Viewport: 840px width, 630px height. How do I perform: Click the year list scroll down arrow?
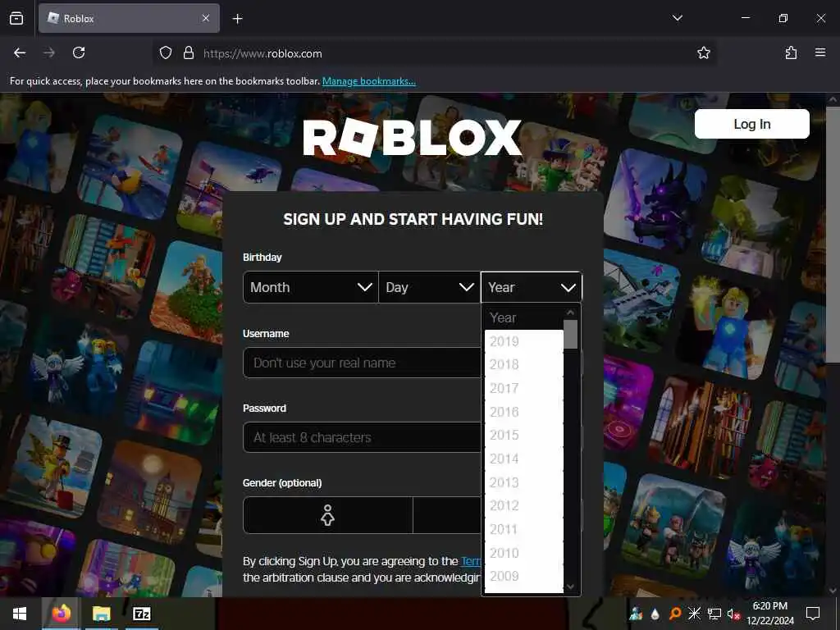pos(571,587)
